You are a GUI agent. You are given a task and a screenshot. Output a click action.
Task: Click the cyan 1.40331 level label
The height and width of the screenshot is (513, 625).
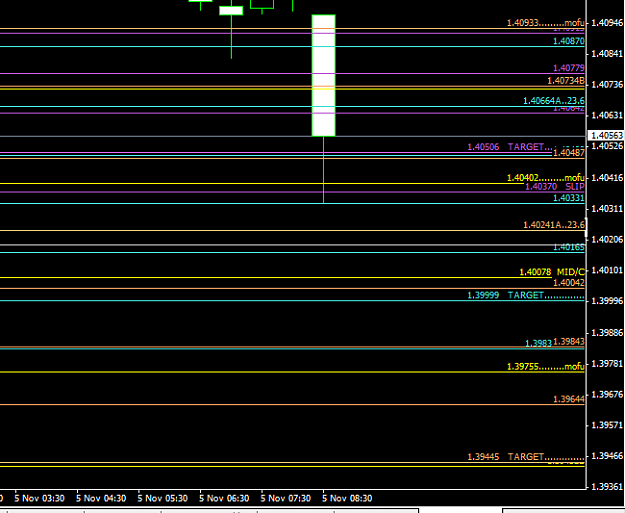[568, 198]
